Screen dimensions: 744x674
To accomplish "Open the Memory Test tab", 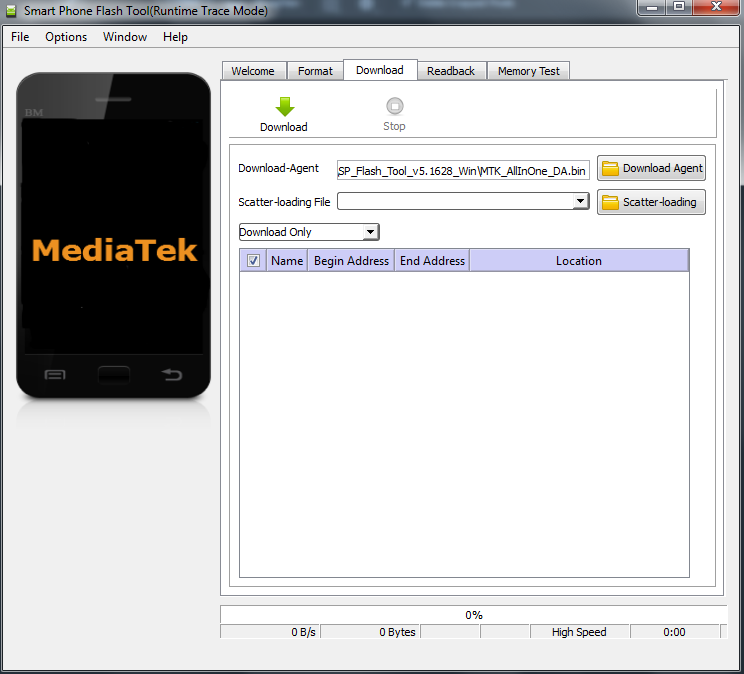I will pyautogui.click(x=529, y=71).
